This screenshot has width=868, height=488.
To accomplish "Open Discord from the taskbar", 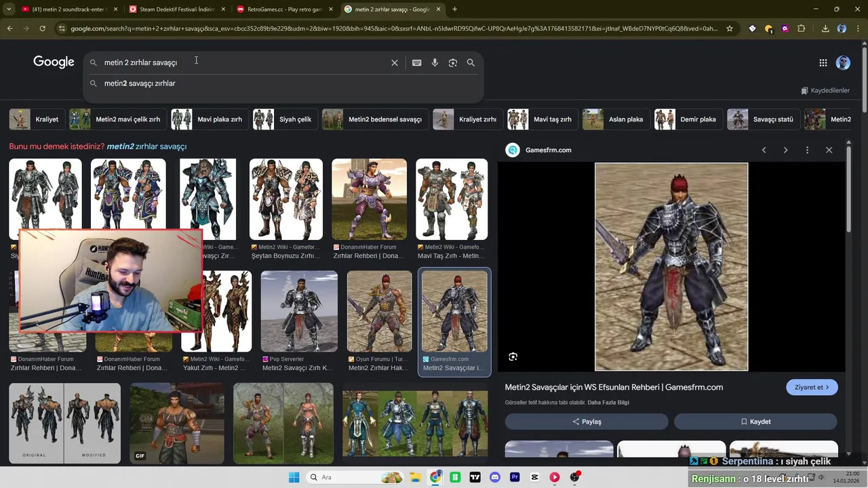I will click(494, 477).
